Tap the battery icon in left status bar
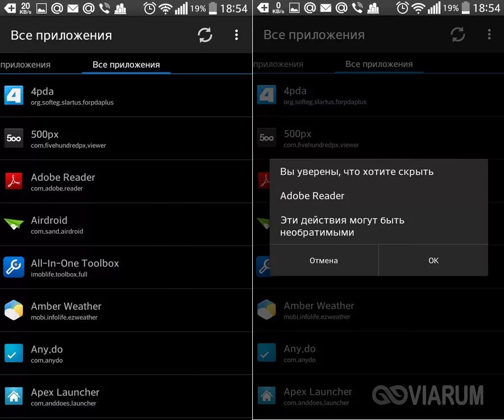The width and height of the screenshot is (504, 420). point(213,8)
